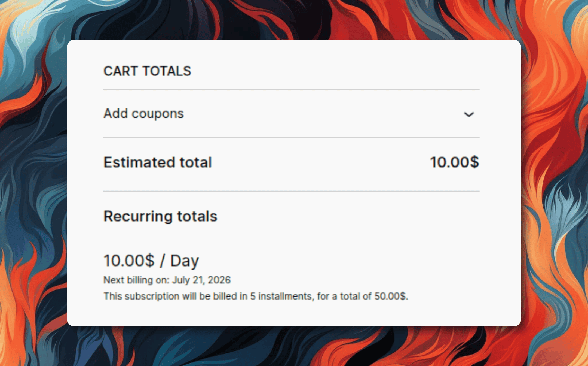Click the word Recurring in the subheading
The image size is (588, 366).
click(138, 217)
